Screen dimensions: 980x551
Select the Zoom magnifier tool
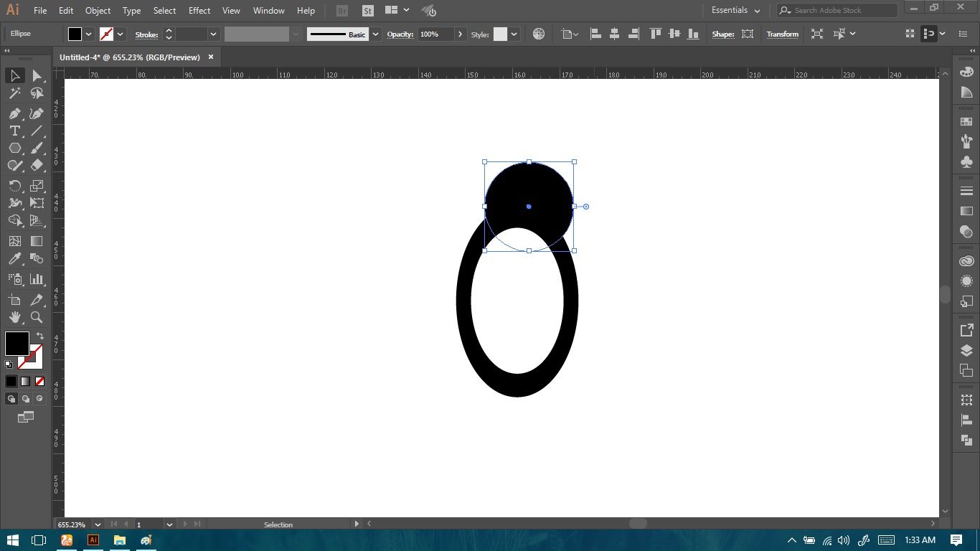pos(37,317)
